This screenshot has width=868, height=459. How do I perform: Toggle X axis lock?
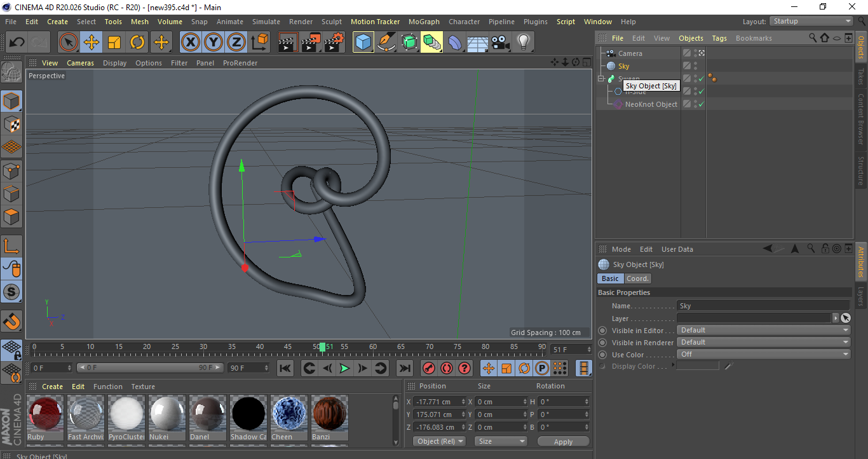coord(190,43)
